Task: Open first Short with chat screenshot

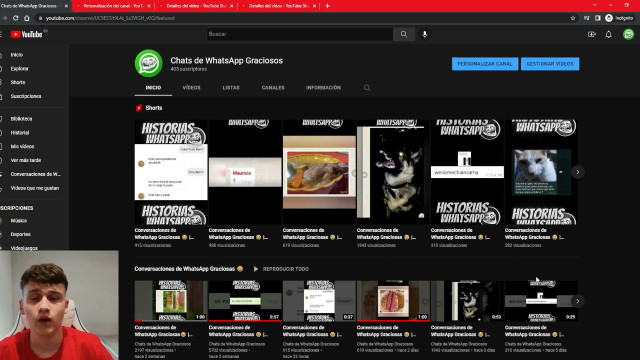Action: point(171,172)
